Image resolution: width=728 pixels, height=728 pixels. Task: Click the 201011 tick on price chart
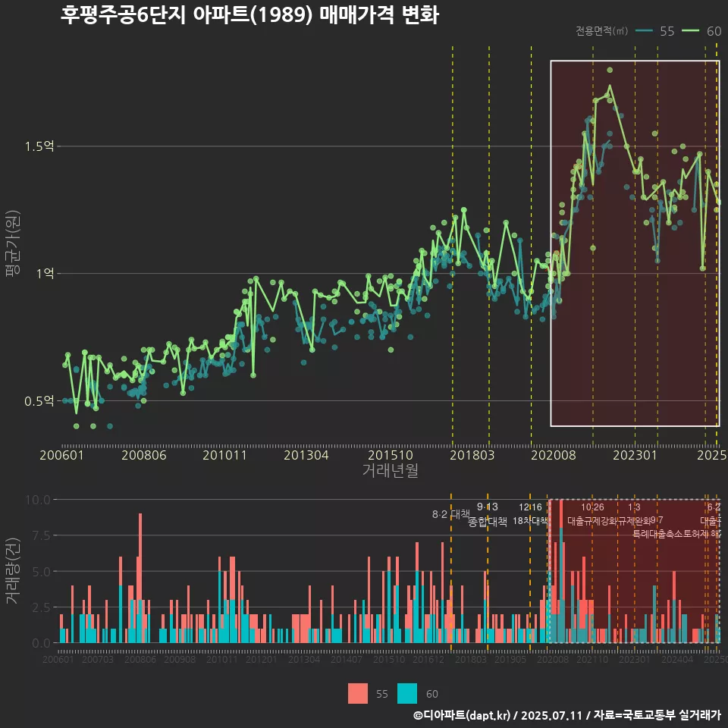pyautogui.click(x=224, y=455)
